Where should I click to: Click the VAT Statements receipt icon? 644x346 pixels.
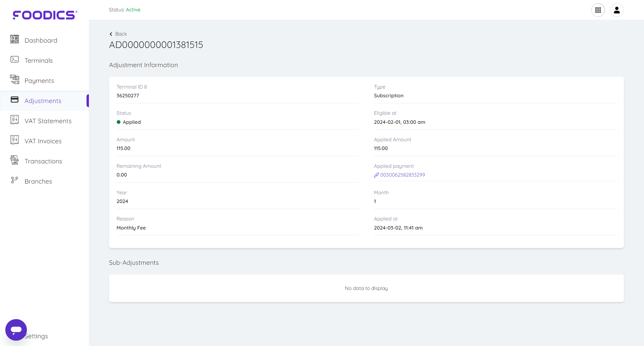point(14,120)
